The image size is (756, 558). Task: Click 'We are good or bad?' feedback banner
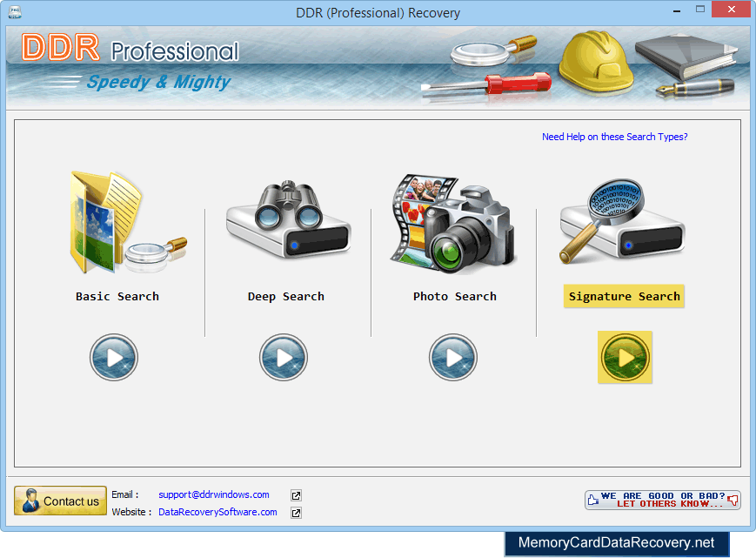tap(663, 500)
